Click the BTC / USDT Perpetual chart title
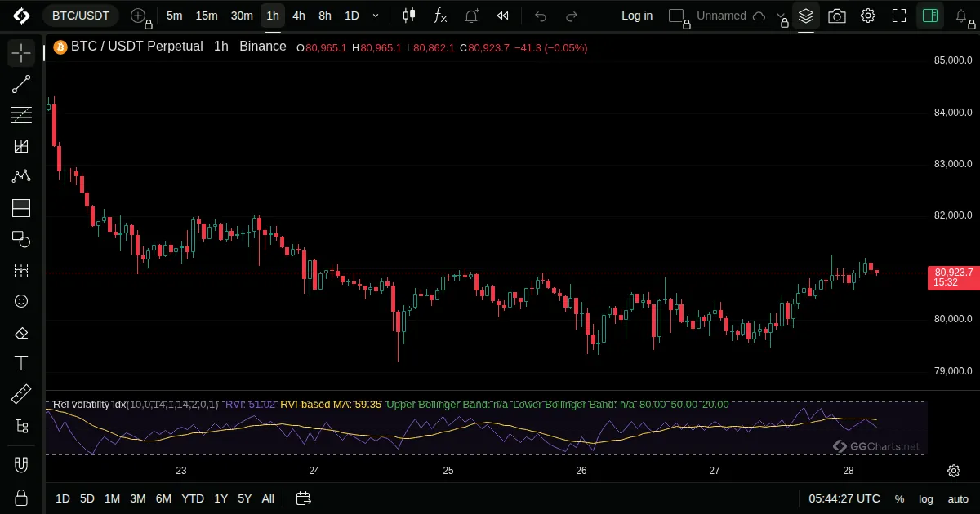 136,47
